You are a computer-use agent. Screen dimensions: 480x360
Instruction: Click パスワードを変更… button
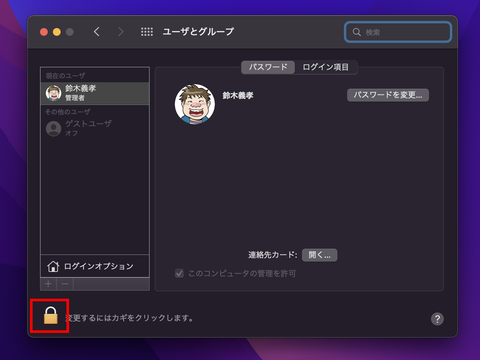pyautogui.click(x=388, y=95)
